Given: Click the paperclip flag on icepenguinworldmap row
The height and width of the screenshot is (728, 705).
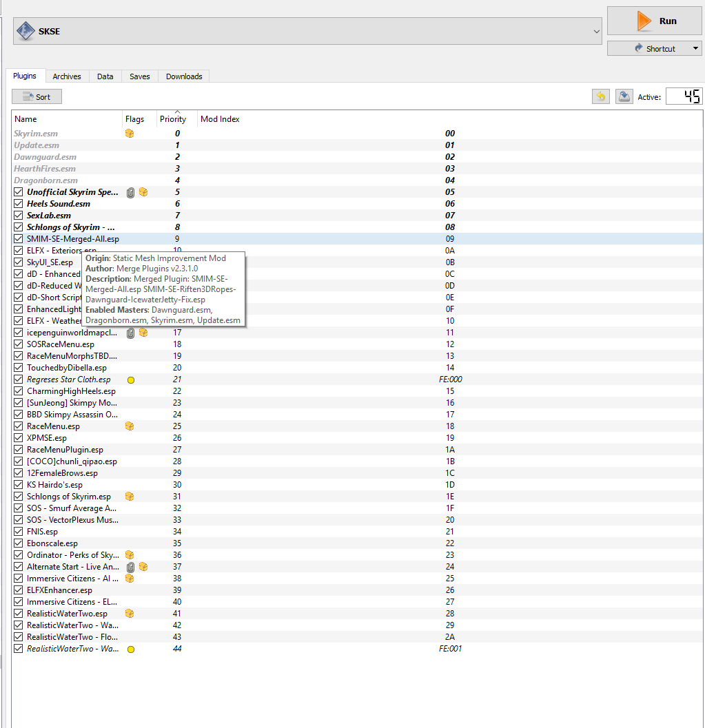Looking at the screenshot, I should (x=130, y=333).
